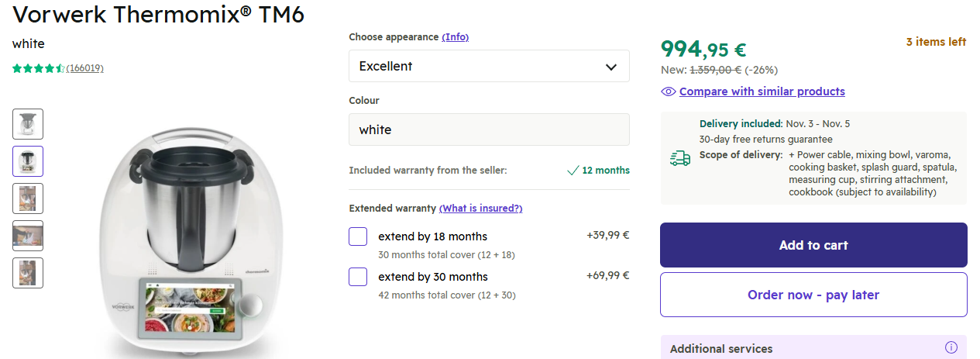Image resolution: width=980 pixels, height=359 pixels.
Task: Click Compare with similar products
Action: [762, 91]
